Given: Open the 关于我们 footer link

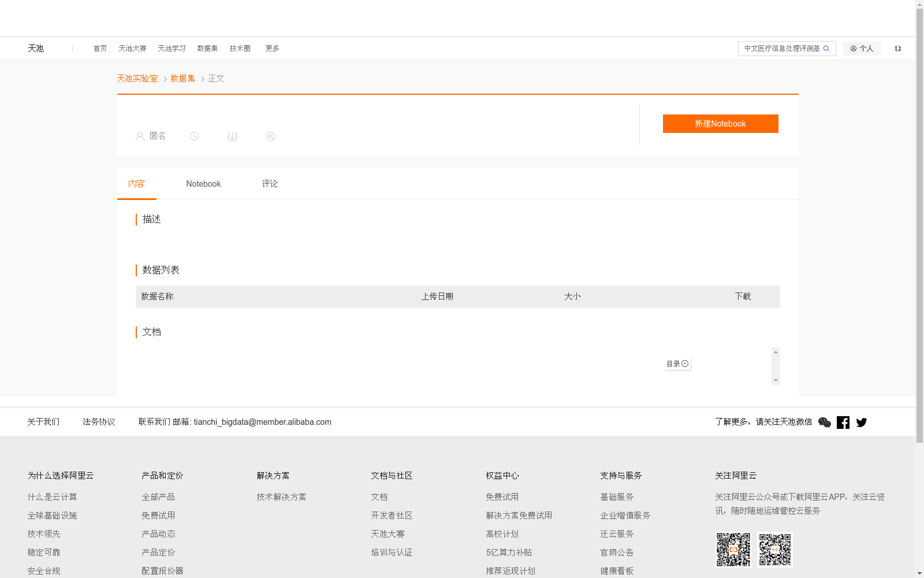Looking at the screenshot, I should 43,422.
